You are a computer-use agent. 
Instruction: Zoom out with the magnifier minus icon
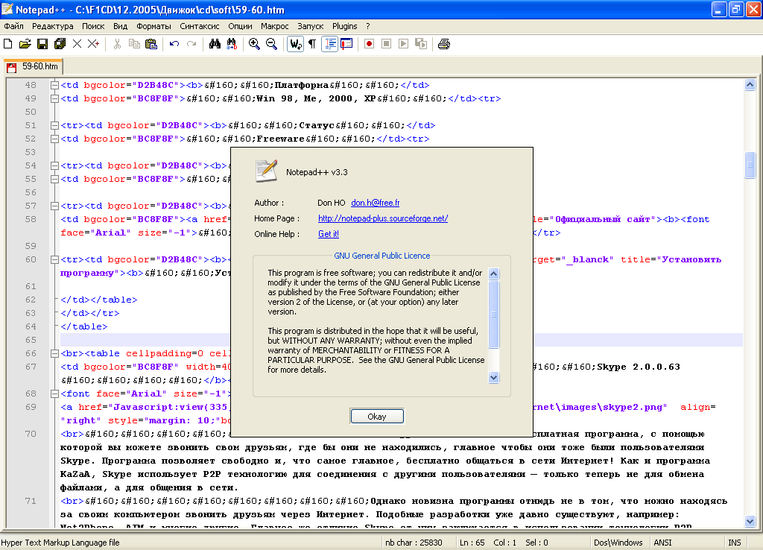pyautogui.click(x=272, y=44)
